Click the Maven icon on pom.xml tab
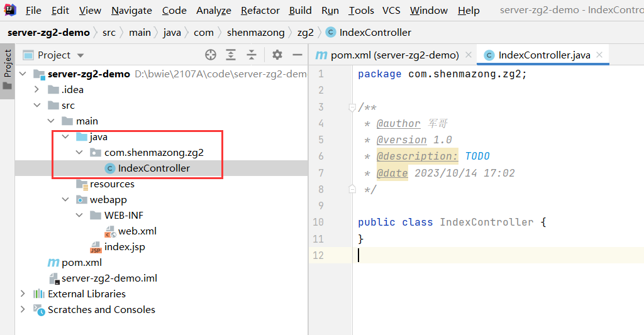The image size is (644, 335). 321,55
